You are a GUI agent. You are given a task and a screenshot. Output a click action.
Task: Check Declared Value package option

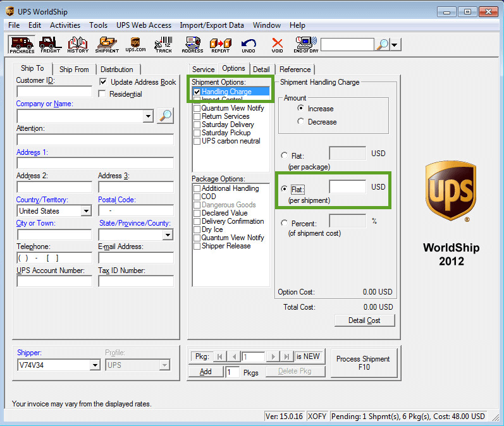(x=197, y=214)
